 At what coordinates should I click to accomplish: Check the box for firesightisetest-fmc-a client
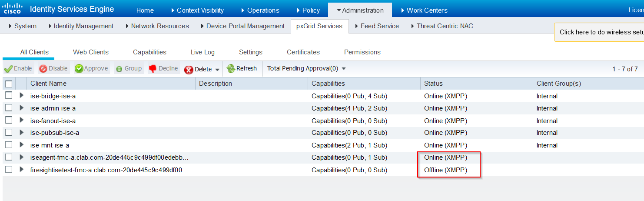point(9,169)
